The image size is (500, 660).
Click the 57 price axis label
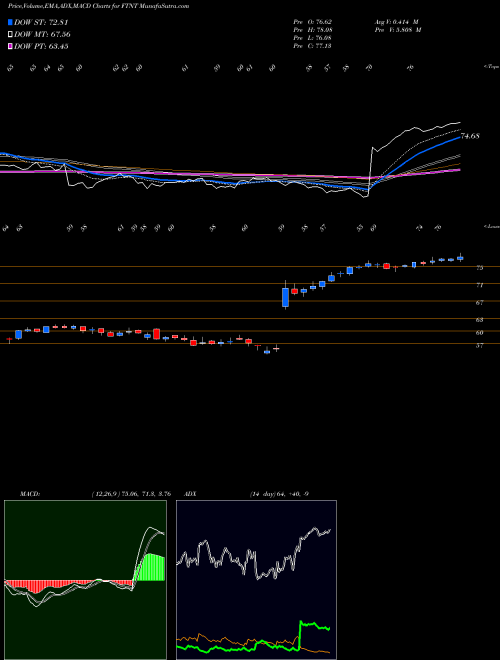[479, 346]
